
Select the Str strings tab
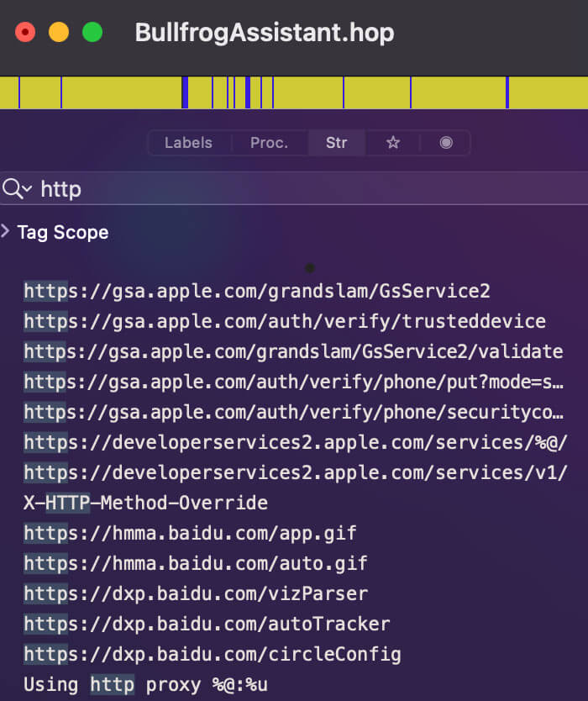[337, 143]
